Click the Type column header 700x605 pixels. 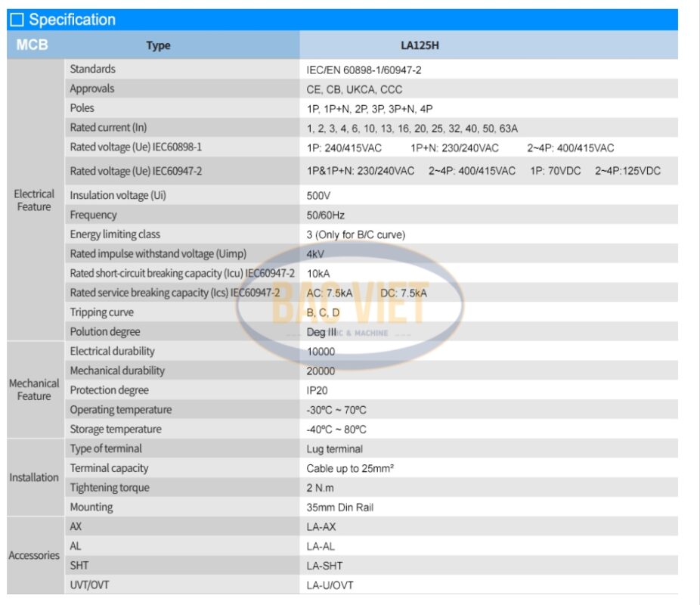(158, 45)
